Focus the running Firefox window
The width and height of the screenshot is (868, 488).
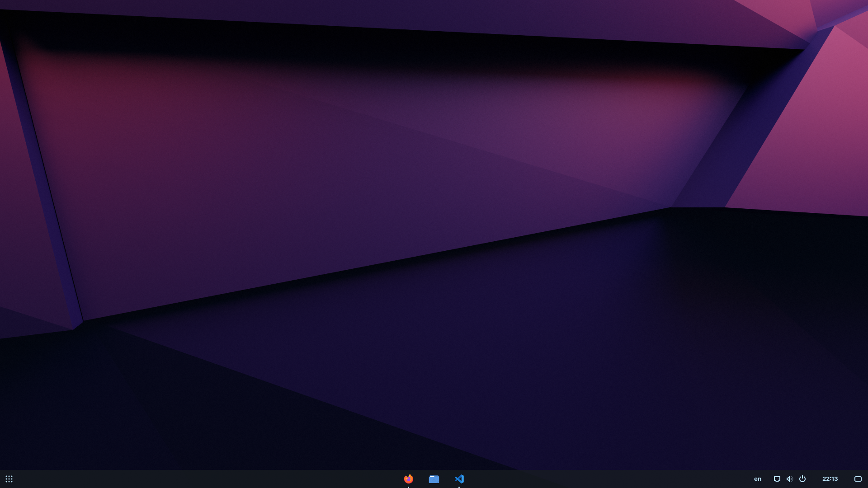point(409,479)
